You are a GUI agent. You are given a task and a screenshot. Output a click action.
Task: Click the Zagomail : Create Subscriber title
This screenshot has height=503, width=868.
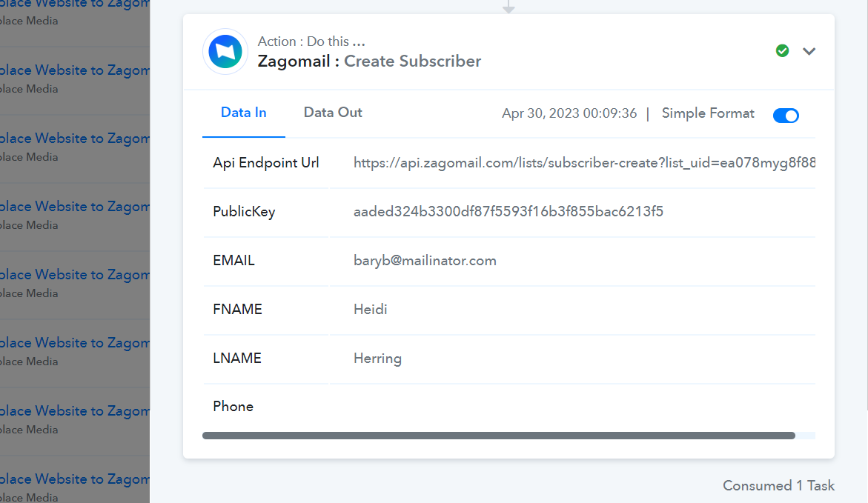pos(369,61)
